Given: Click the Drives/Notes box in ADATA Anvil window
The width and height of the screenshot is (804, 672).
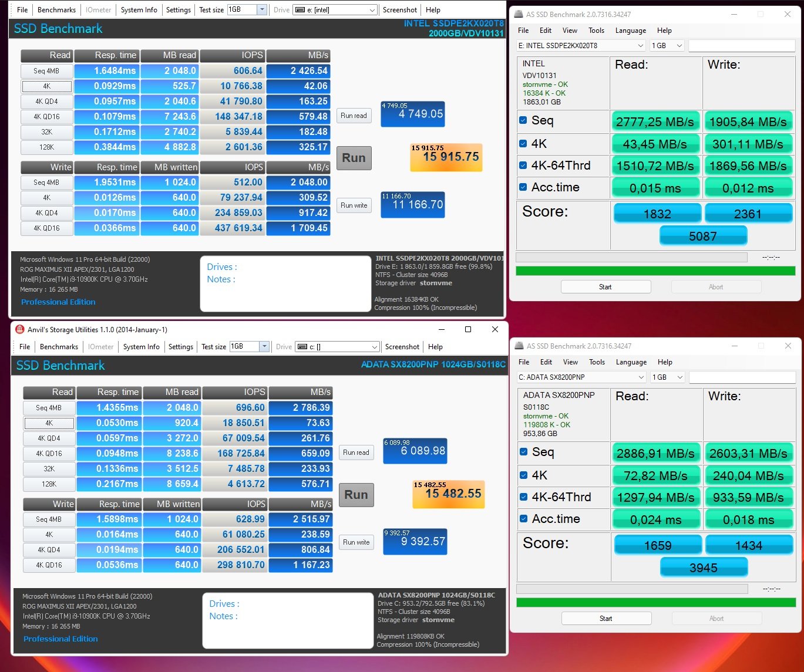Looking at the screenshot, I should pyautogui.click(x=288, y=620).
